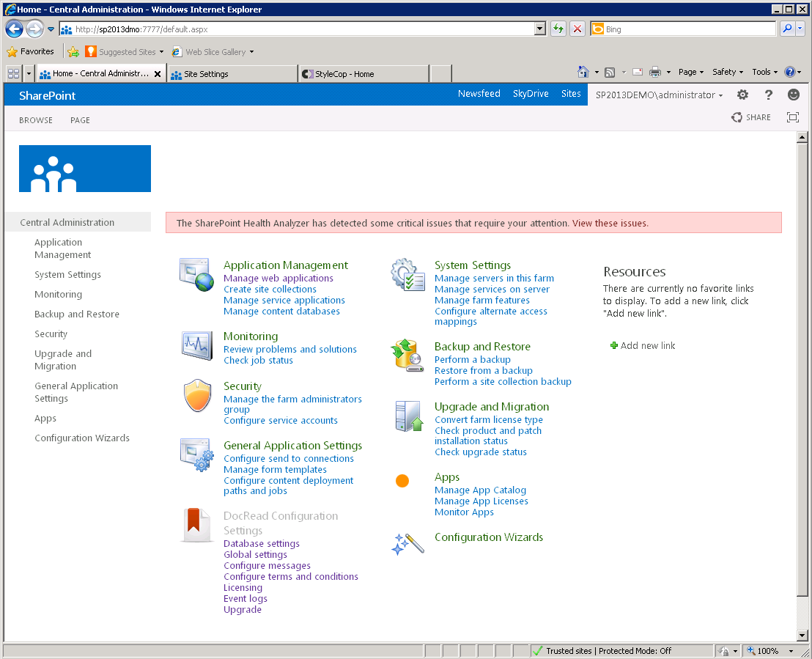Open the SP2013DEMO\administrator user menu
The height and width of the screenshot is (659, 812).
659,95
